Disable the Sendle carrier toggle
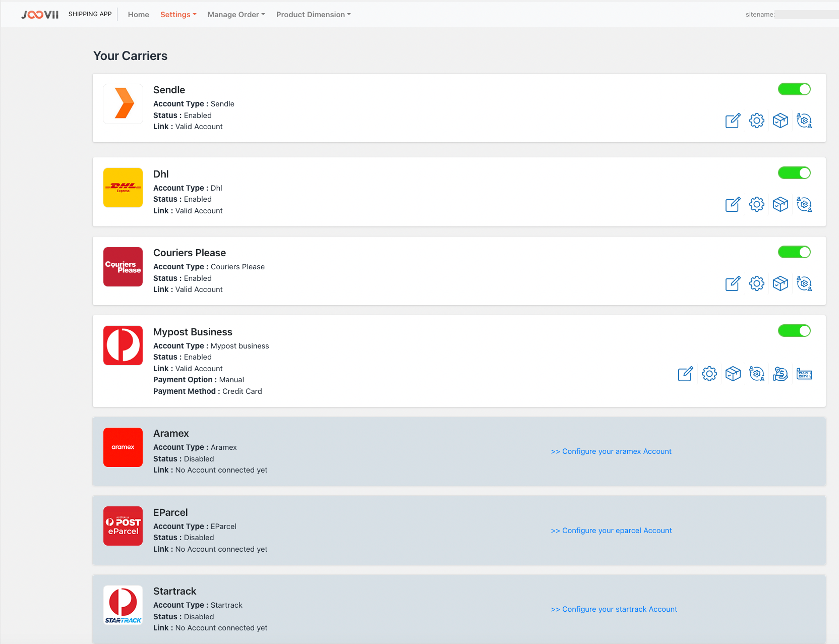 pos(794,89)
